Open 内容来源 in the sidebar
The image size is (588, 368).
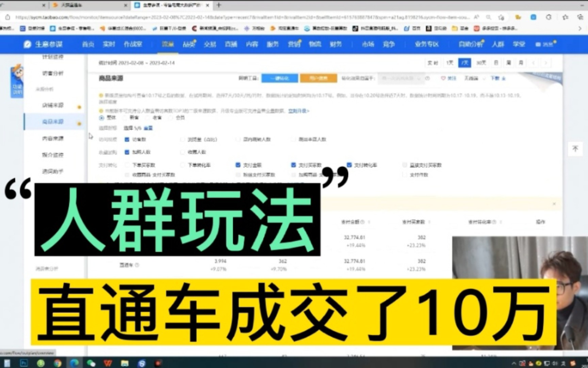(x=53, y=138)
